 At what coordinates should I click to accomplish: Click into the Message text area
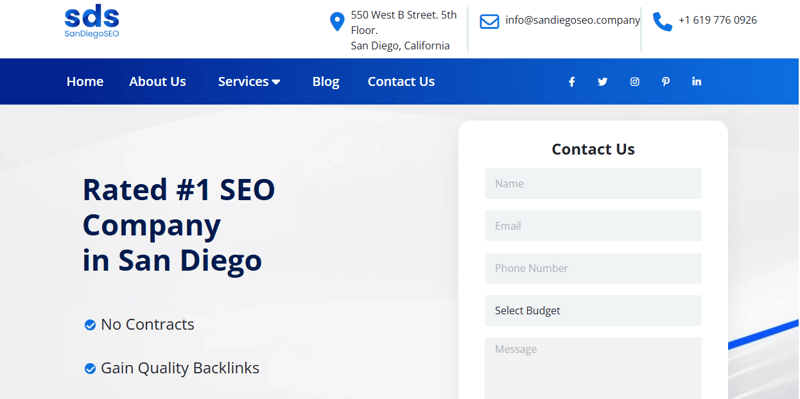click(593, 368)
